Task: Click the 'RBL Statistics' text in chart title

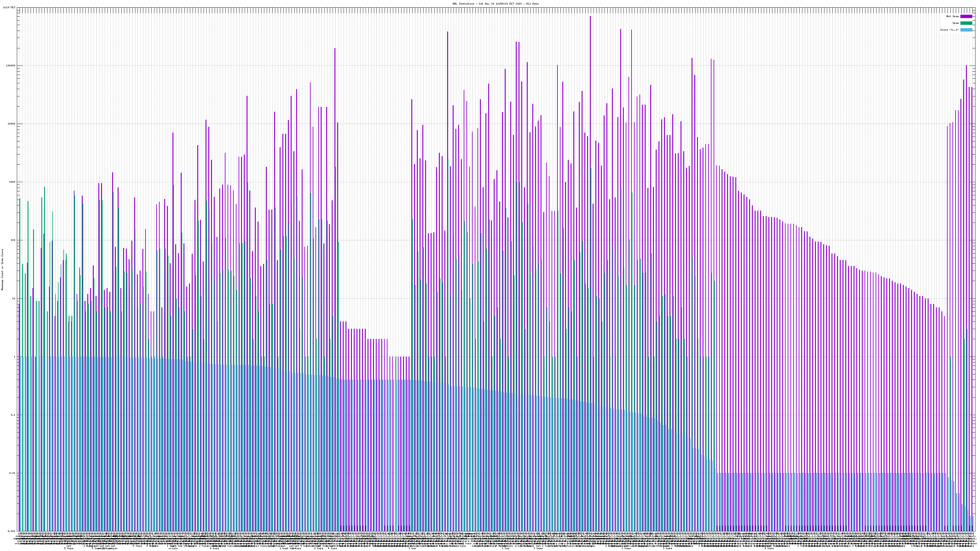Action: click(463, 4)
